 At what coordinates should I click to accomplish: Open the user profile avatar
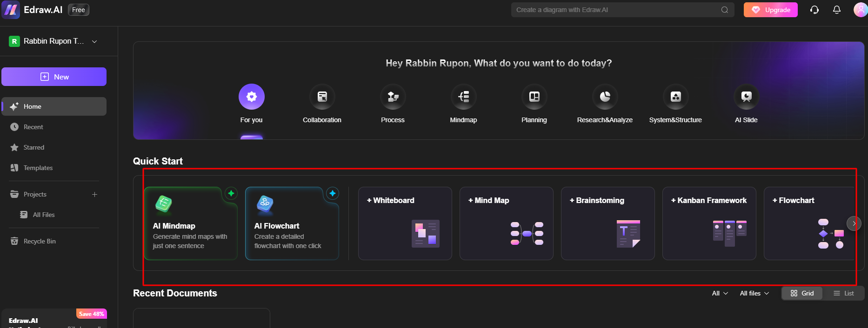pyautogui.click(x=861, y=10)
